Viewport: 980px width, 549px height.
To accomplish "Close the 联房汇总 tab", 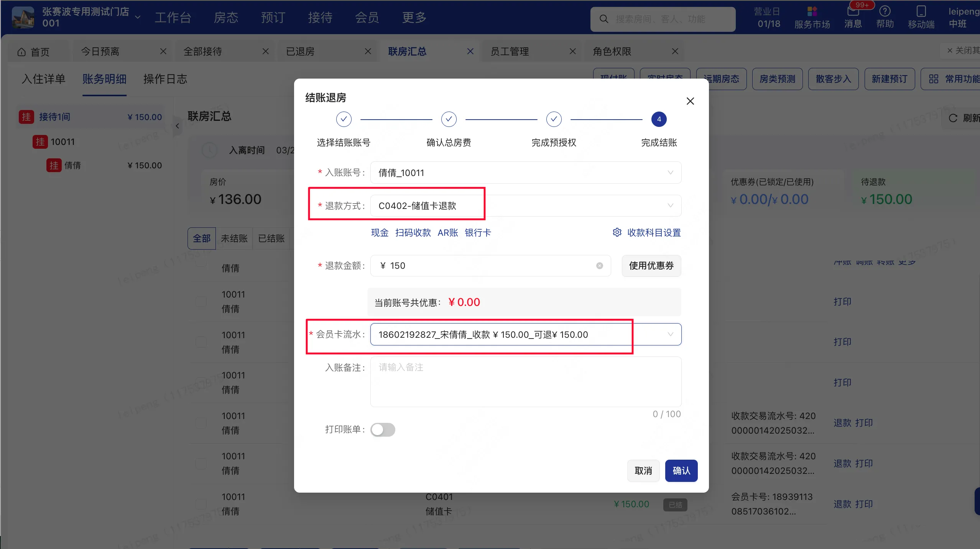I will (x=470, y=51).
